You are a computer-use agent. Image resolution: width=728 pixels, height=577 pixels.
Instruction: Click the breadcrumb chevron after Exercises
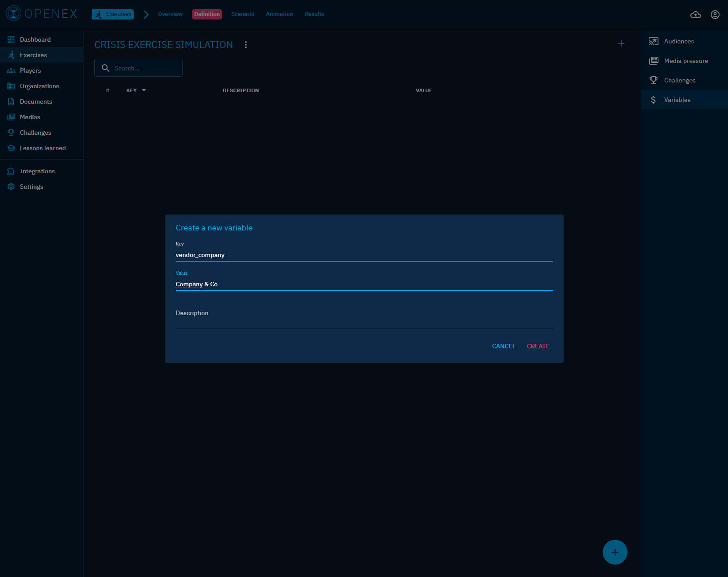point(146,15)
